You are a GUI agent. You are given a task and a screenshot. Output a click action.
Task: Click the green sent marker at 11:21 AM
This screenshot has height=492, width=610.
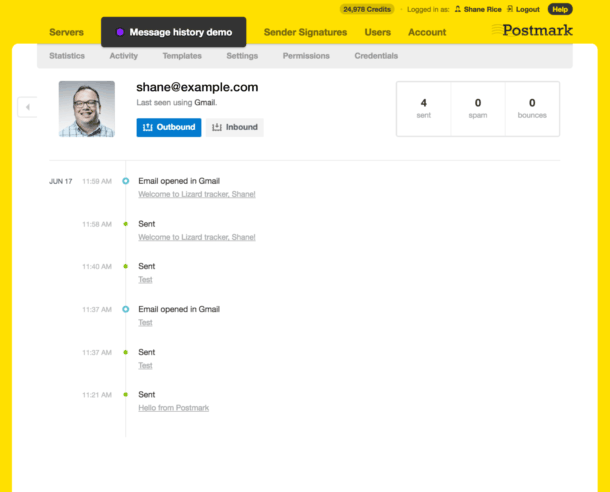(126, 394)
